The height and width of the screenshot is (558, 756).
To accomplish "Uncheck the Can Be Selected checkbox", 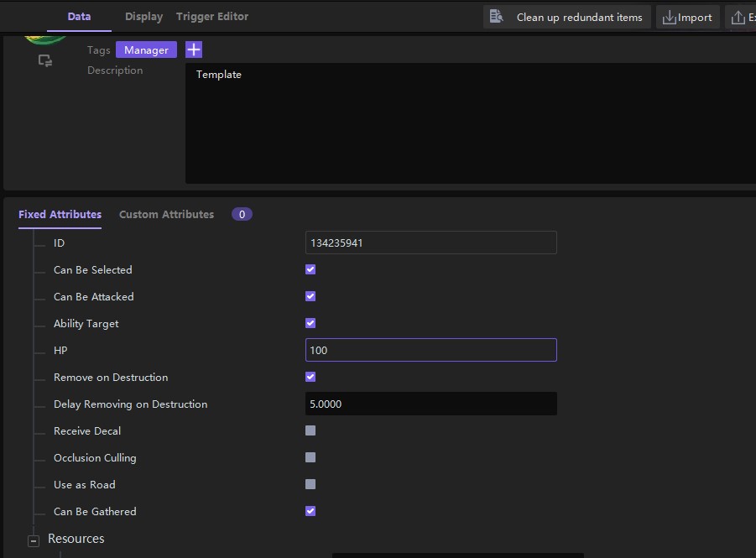I will click(x=310, y=269).
